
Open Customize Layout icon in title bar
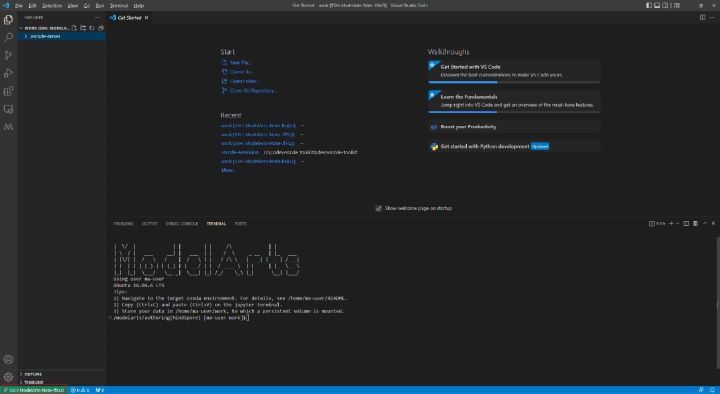[x=677, y=6]
